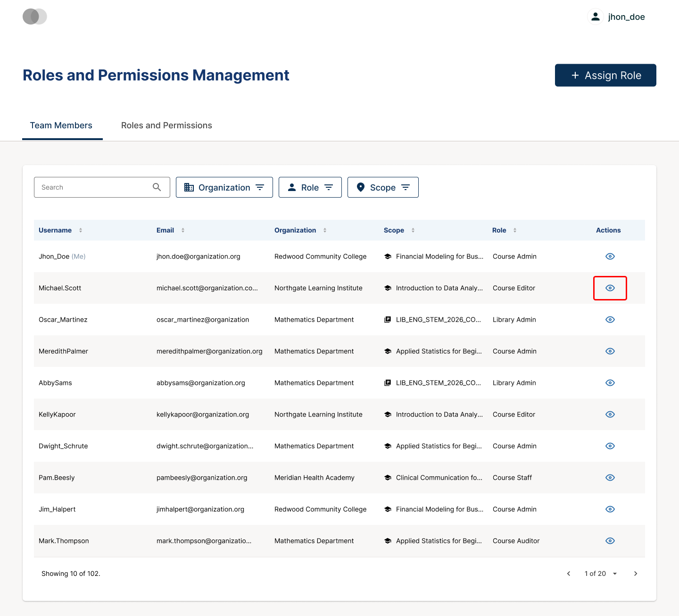Expand the page selector 1 of 20
Image resolution: width=679 pixels, height=616 pixels.
click(x=601, y=574)
